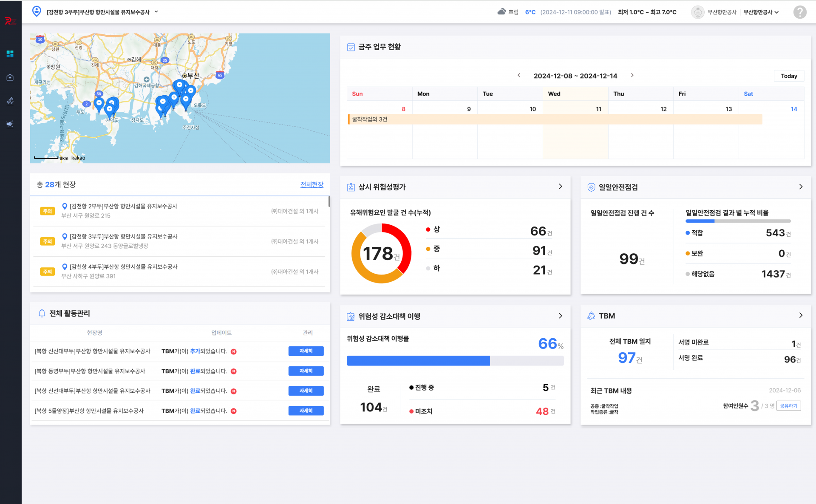Click the house-plus site icon in sidebar
The image size is (816, 504).
[10, 77]
